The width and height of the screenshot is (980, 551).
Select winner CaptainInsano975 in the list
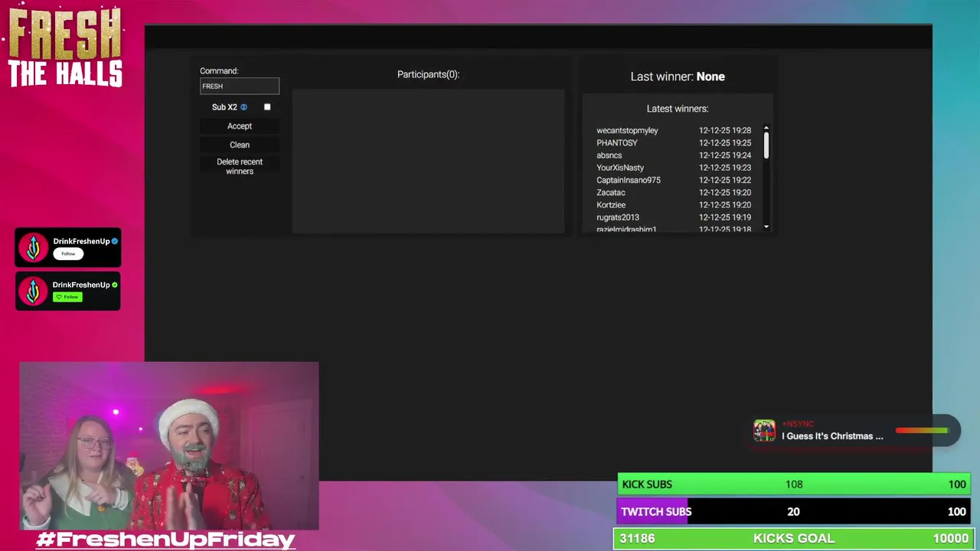629,180
